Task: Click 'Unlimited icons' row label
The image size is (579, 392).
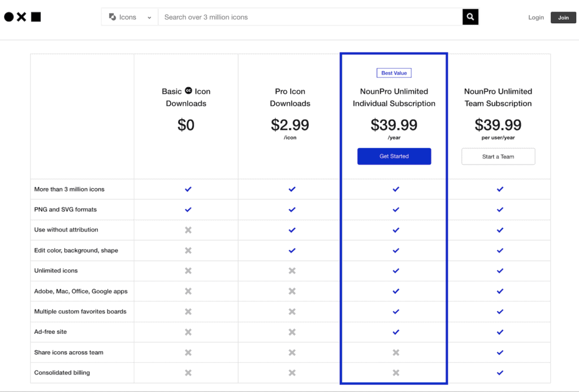Action: 56,271
